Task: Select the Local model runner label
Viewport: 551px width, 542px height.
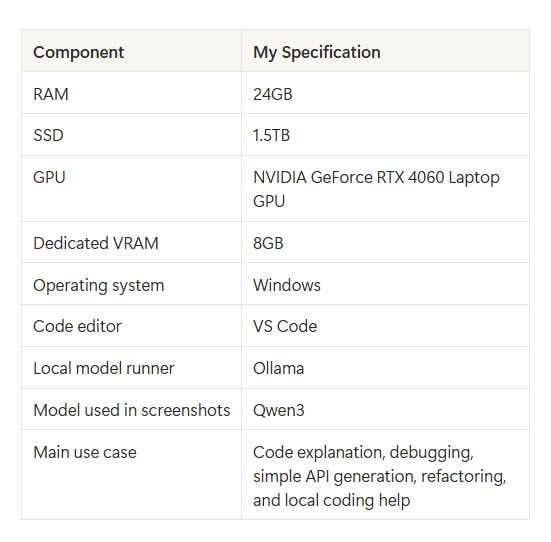Action: click(x=104, y=368)
